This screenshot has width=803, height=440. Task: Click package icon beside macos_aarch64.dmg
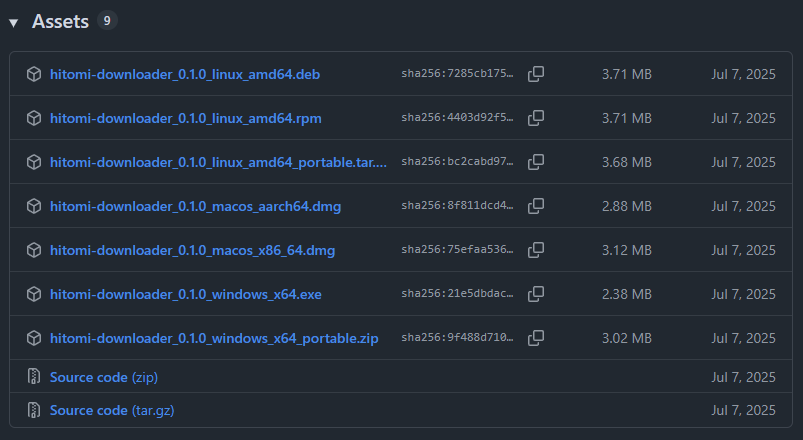(34, 206)
